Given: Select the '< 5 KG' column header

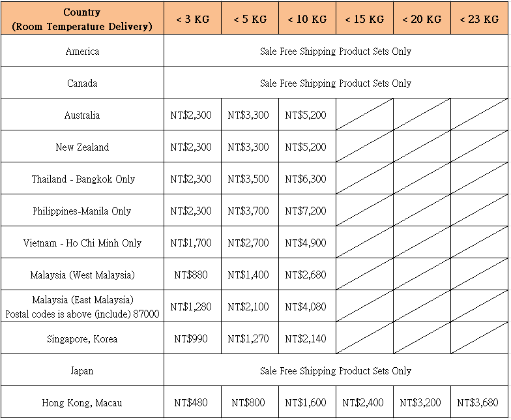Looking at the screenshot, I should pyautogui.click(x=250, y=18).
